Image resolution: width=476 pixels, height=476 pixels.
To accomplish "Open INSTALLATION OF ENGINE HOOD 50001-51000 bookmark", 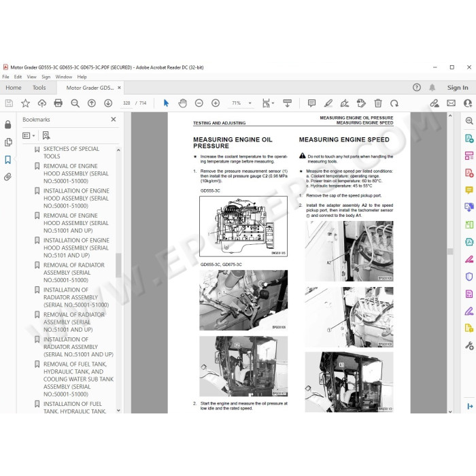I will (x=76, y=199).
